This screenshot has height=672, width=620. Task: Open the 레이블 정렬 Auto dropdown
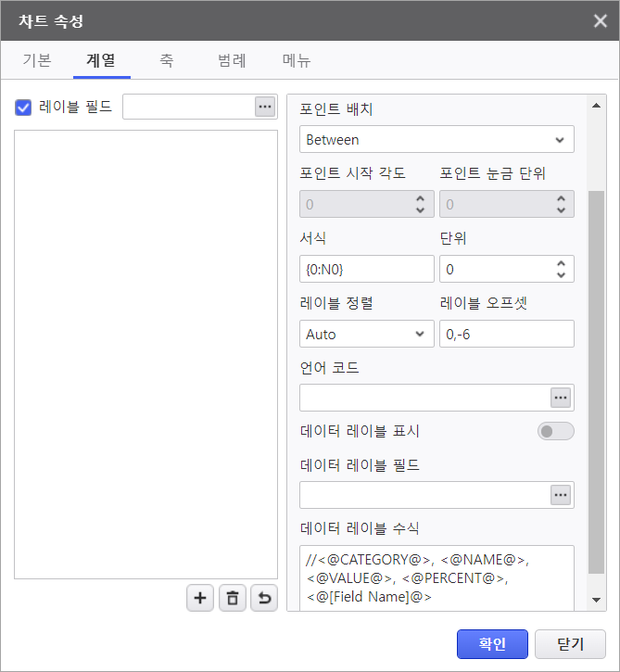[x=367, y=334]
